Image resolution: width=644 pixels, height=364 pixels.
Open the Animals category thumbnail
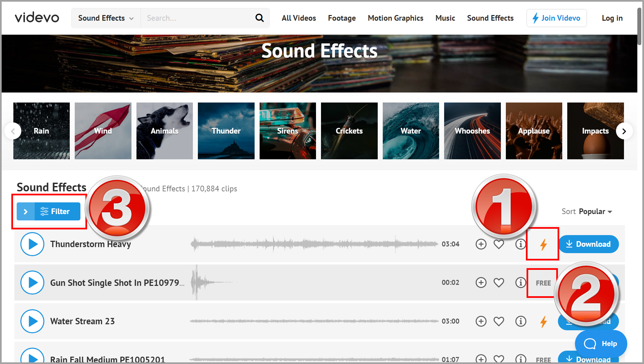165,131
